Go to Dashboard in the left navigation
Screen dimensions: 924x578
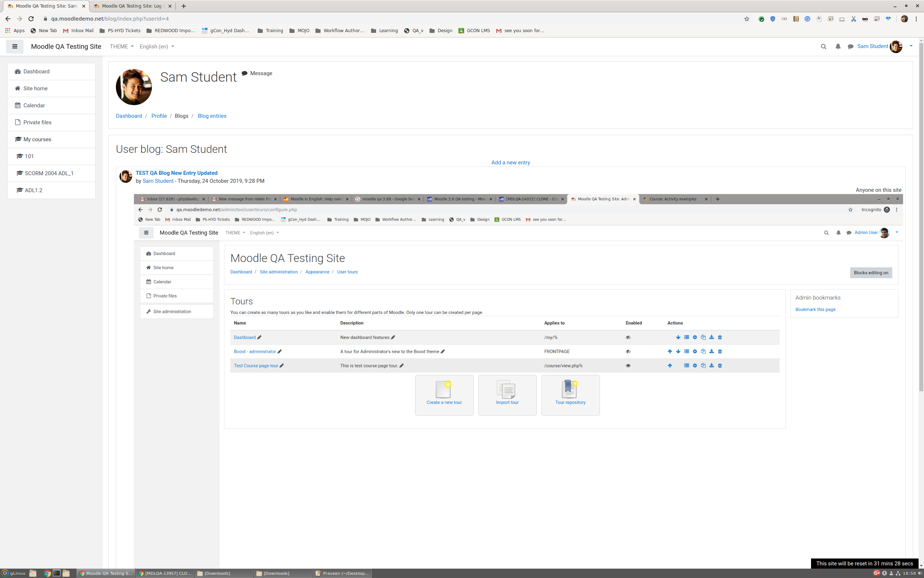pos(51,72)
